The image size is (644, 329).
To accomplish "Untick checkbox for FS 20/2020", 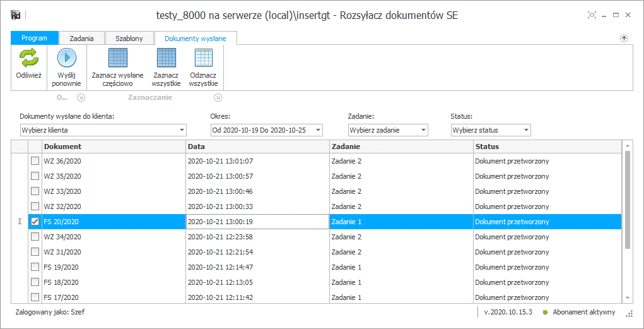I will click(35, 221).
